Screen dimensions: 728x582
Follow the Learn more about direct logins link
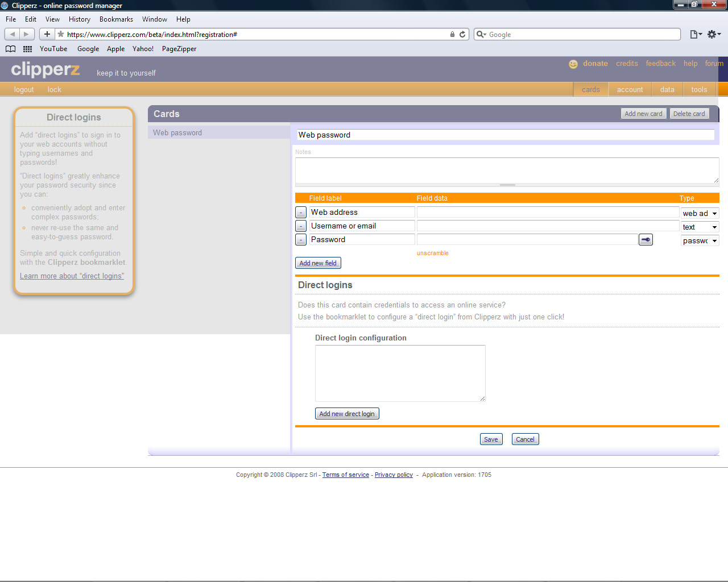(x=72, y=276)
